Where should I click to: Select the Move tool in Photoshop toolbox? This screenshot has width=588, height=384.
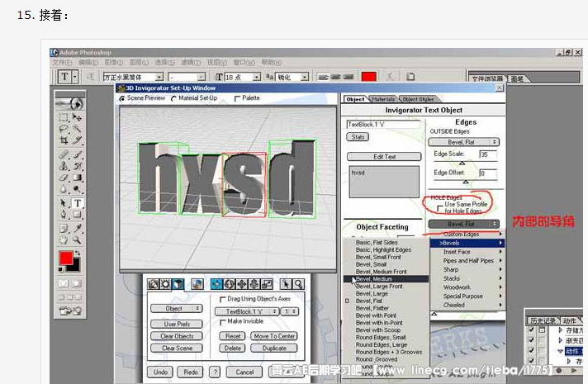(77, 117)
